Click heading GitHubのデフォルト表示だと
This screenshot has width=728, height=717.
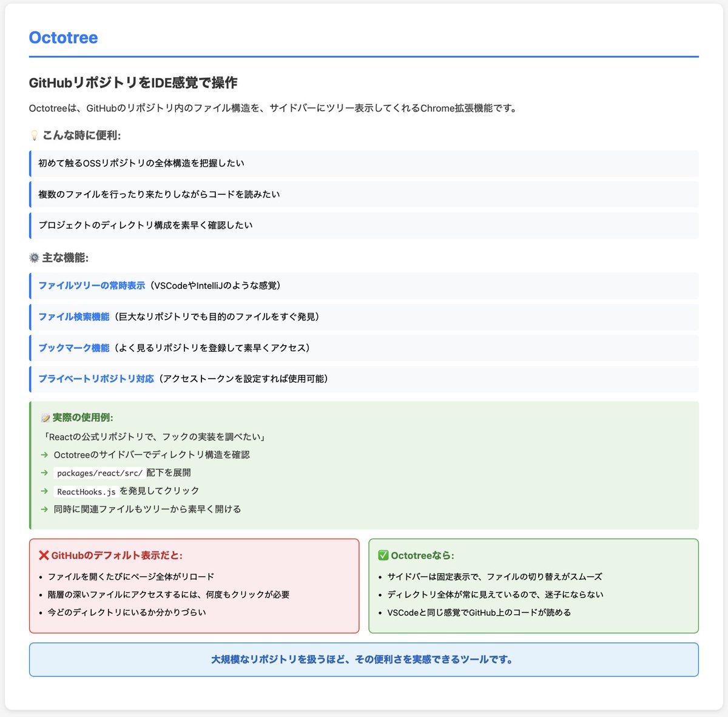point(116,556)
